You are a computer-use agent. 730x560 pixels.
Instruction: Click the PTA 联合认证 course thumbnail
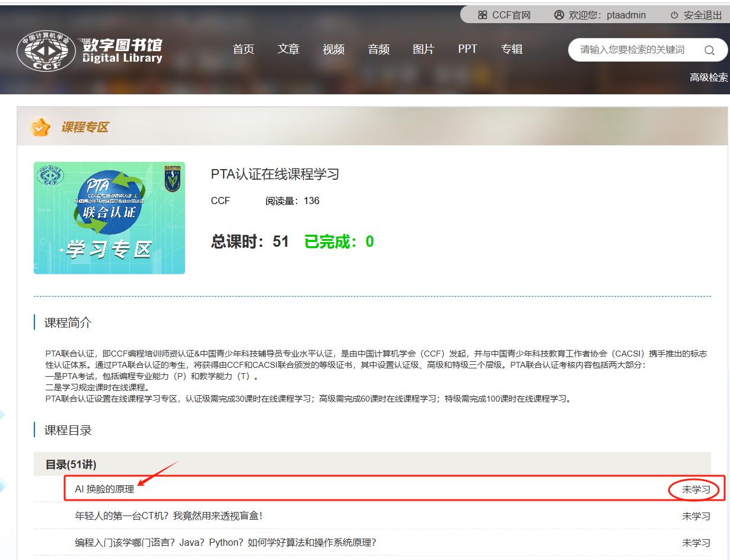point(109,218)
